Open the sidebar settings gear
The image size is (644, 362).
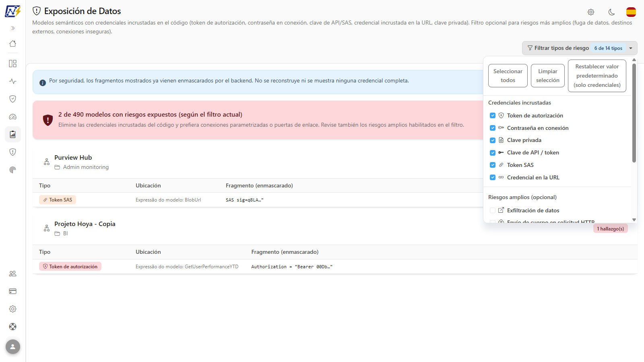[13, 309]
